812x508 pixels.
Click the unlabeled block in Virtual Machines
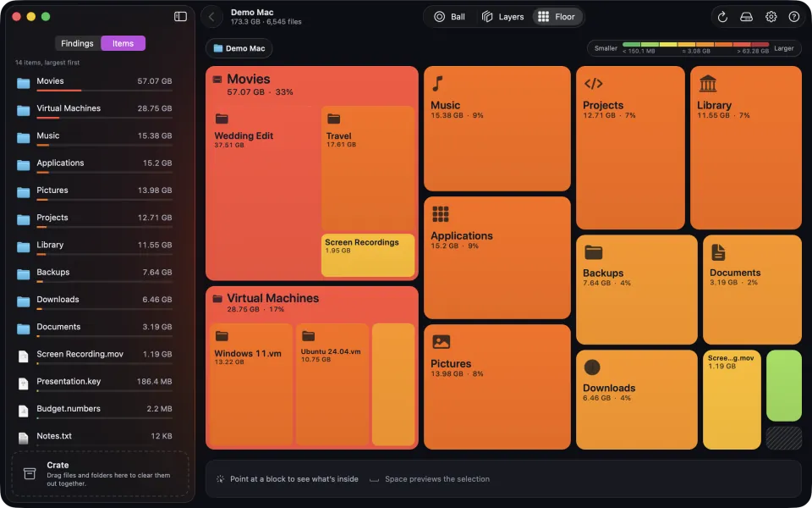coord(393,384)
